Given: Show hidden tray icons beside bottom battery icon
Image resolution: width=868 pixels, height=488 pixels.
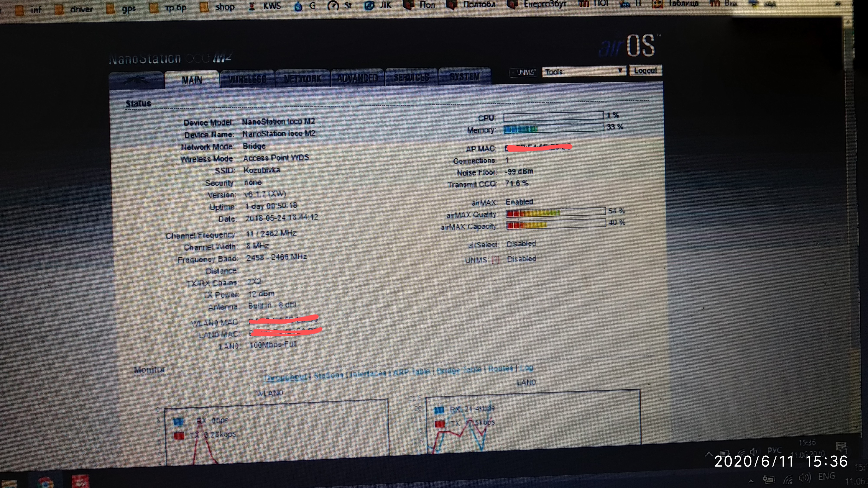Looking at the screenshot, I should pyautogui.click(x=751, y=481).
